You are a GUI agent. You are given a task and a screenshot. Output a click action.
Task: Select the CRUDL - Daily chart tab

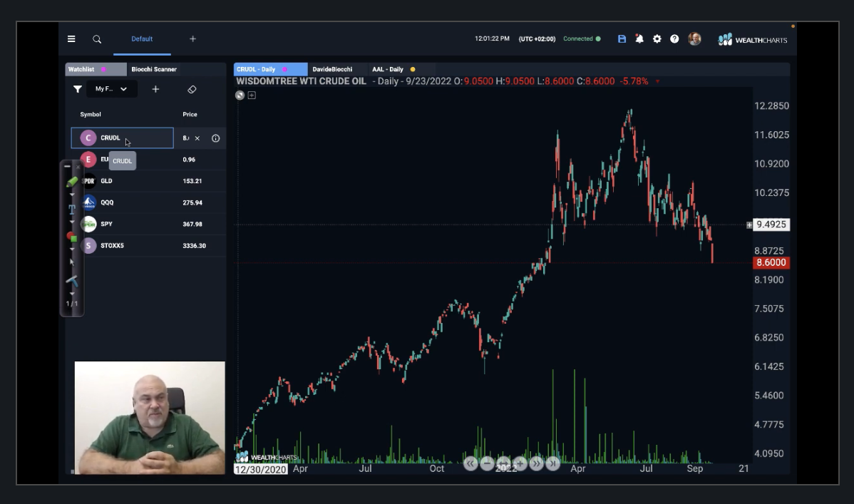[x=271, y=69]
